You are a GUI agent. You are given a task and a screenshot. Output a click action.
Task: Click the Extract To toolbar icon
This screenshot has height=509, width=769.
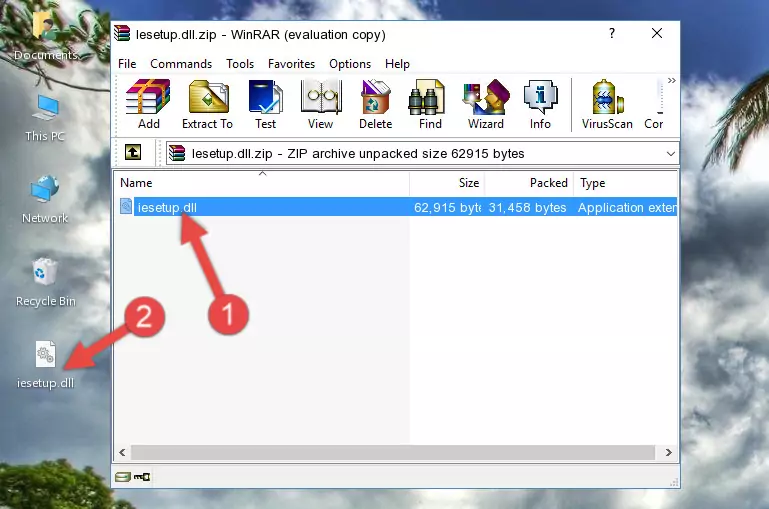(x=207, y=104)
